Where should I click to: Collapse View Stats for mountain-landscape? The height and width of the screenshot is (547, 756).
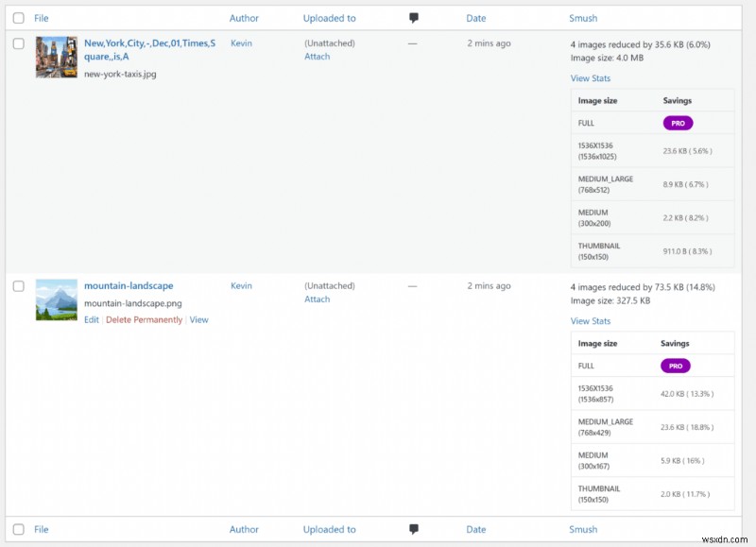pyautogui.click(x=591, y=321)
